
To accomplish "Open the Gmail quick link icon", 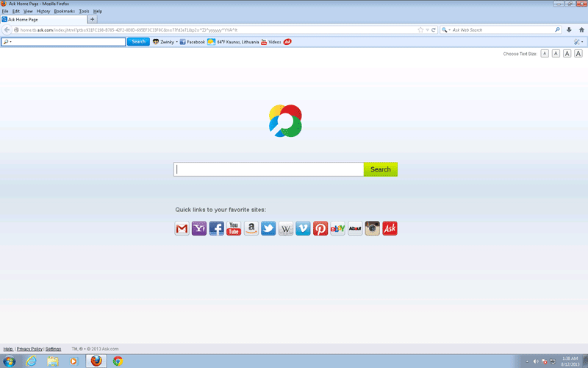I will click(x=182, y=229).
